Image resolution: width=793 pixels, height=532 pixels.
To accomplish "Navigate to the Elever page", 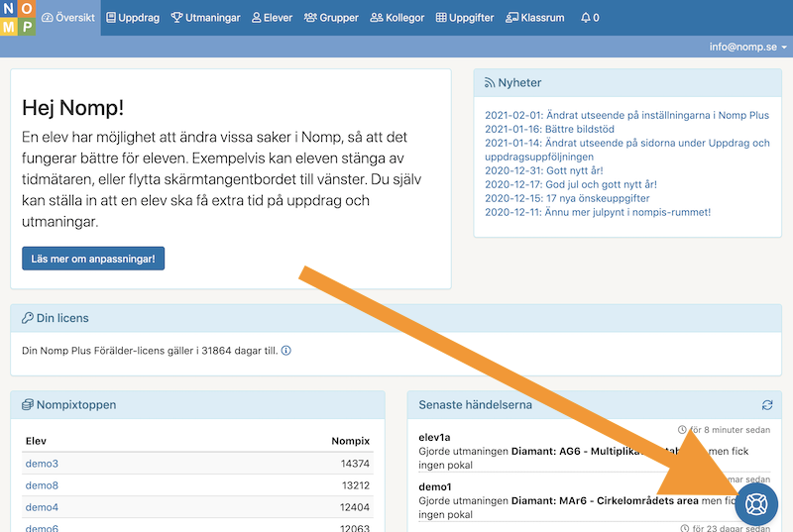I will tap(272, 18).
